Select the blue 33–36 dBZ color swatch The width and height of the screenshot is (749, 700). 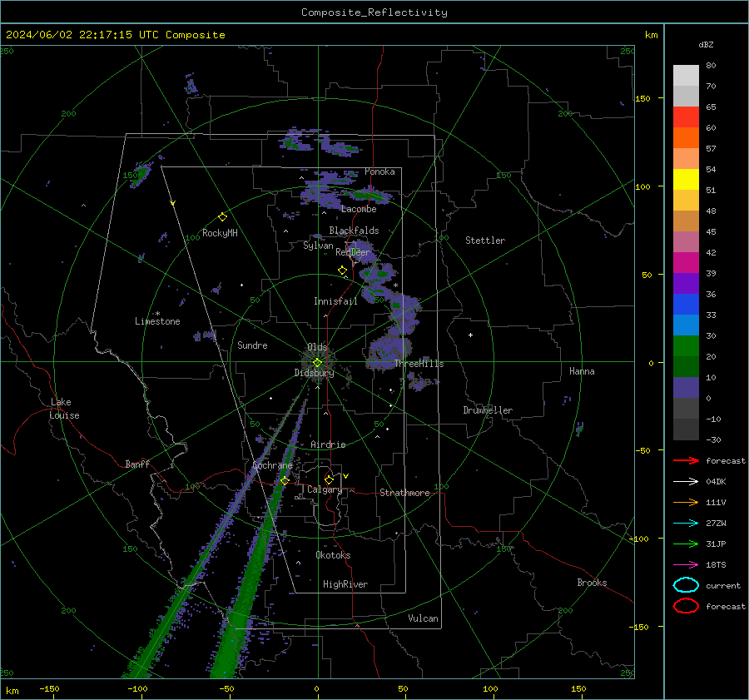click(686, 305)
